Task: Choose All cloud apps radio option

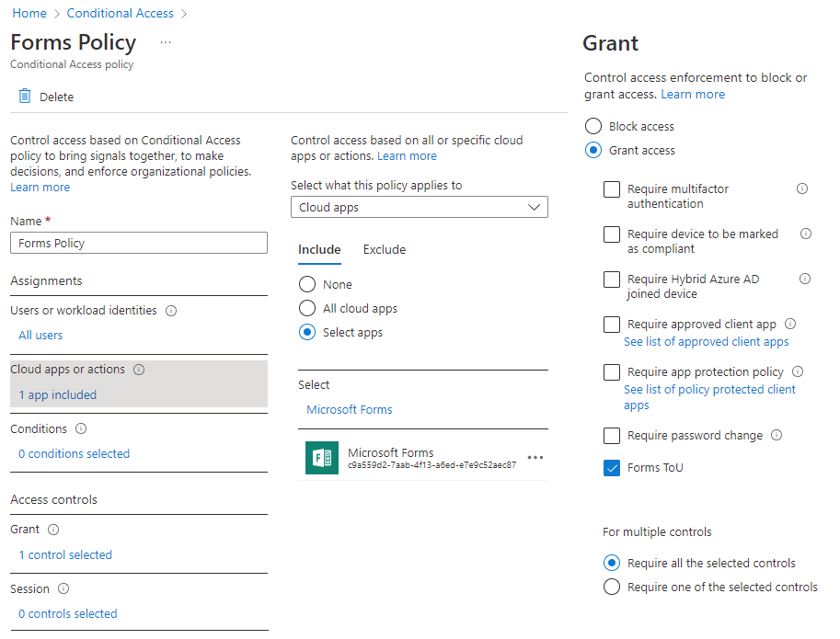Action: click(x=307, y=309)
